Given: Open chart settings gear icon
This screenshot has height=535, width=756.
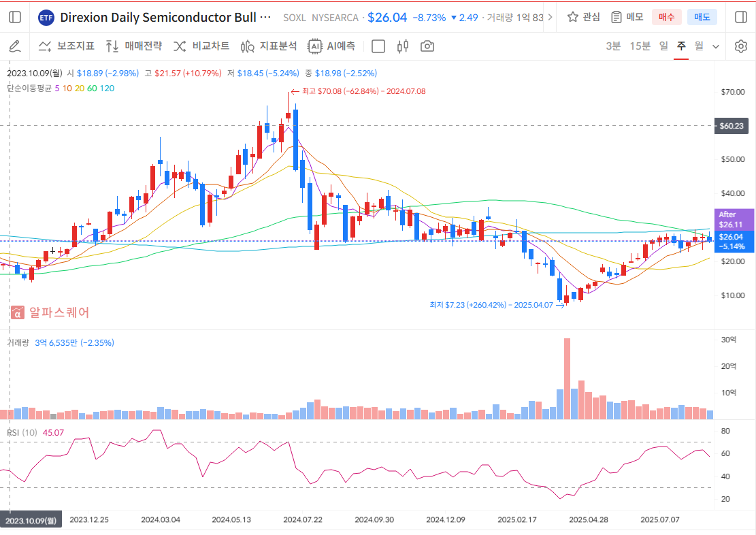Looking at the screenshot, I should (740, 46).
